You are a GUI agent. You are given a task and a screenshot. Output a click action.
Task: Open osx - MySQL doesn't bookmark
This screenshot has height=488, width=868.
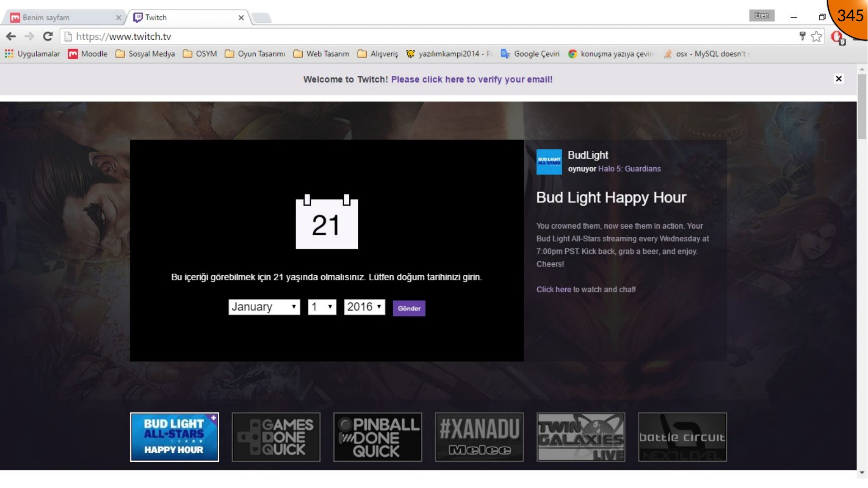coord(706,54)
